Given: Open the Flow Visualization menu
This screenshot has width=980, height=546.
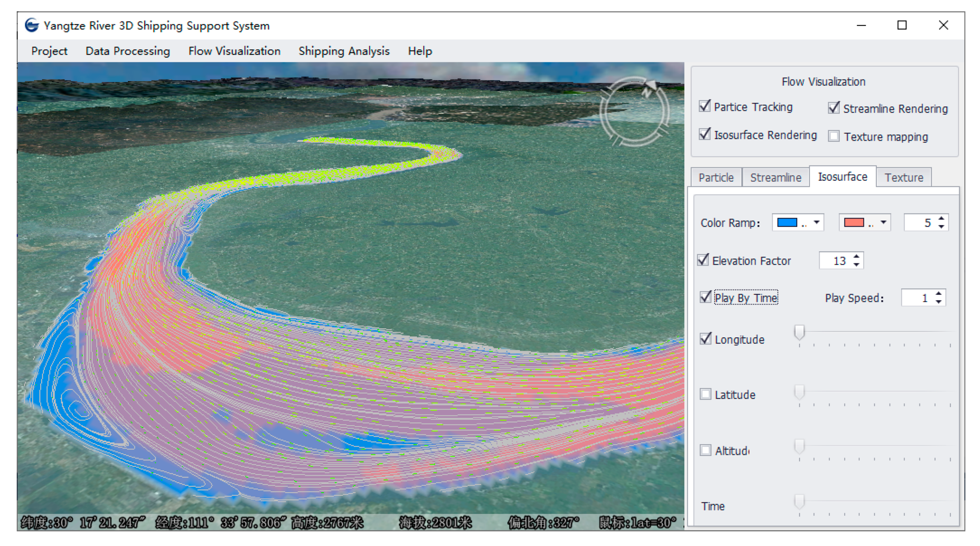Looking at the screenshot, I should 234,51.
